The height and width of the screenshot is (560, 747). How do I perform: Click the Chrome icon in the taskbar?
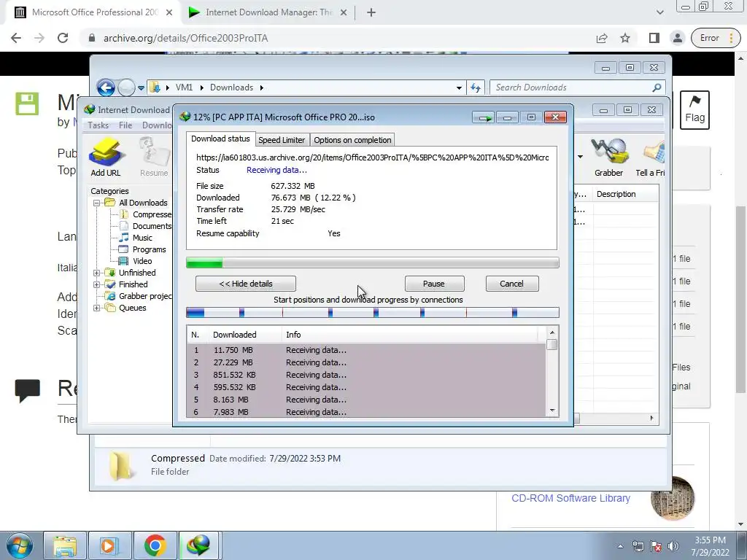155,545
